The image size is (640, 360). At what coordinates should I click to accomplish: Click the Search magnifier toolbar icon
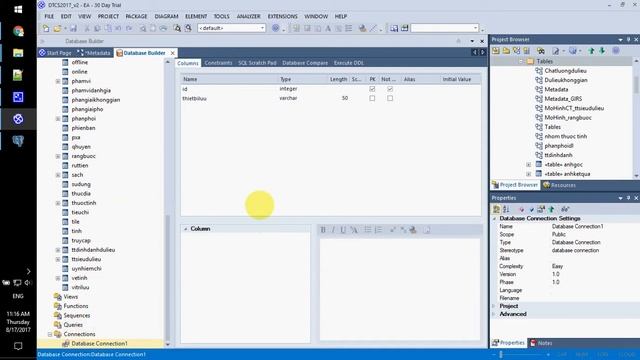(x=188, y=28)
